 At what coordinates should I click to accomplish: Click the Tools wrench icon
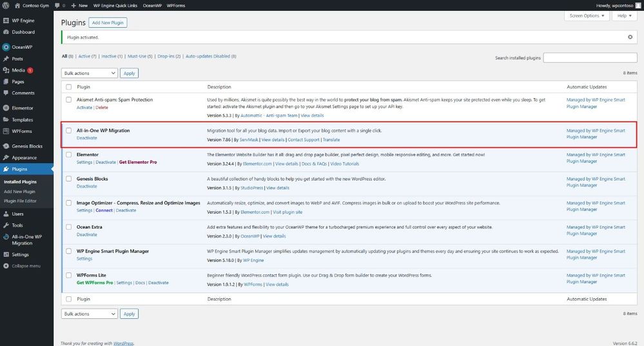[x=6, y=225]
